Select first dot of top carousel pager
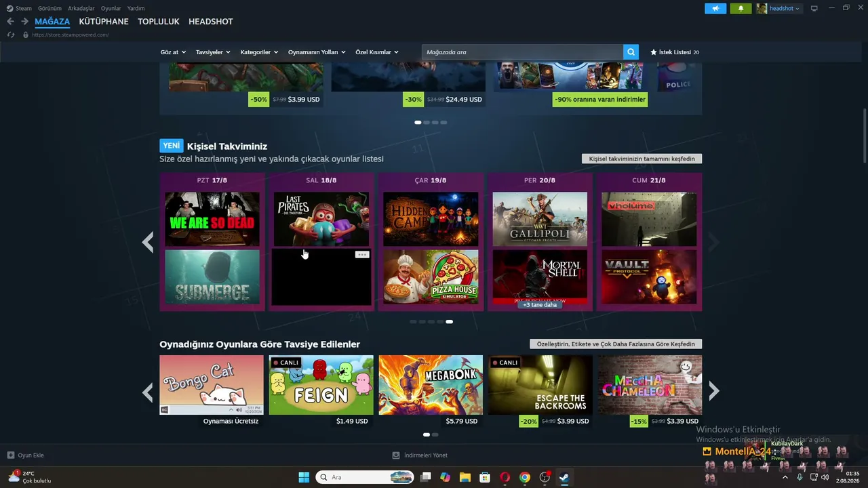The height and width of the screenshot is (488, 868). coord(418,123)
